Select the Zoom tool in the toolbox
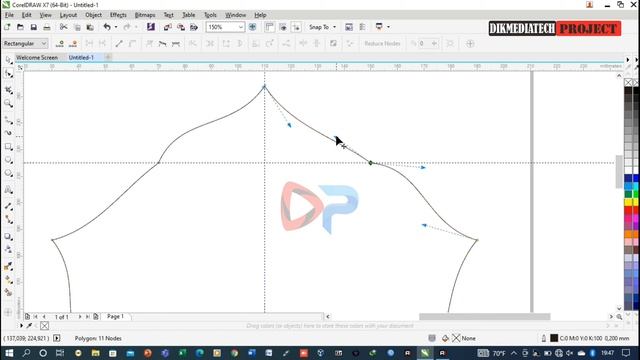Viewport: 640px width, 360px height. [9, 103]
